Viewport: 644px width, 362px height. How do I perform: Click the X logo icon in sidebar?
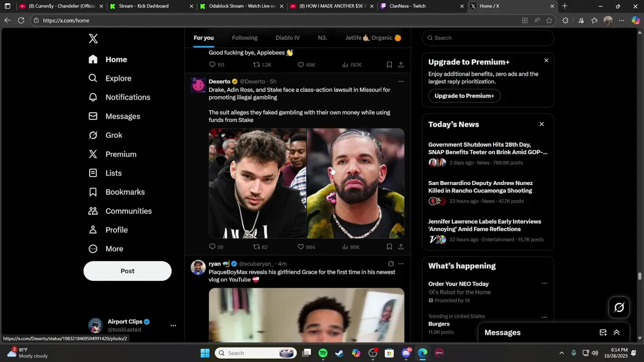click(93, 39)
